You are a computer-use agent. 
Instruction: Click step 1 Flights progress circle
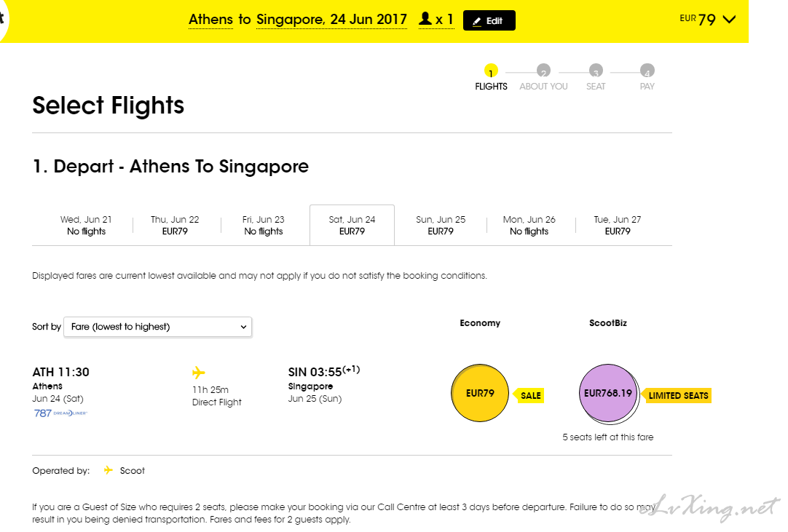click(x=491, y=71)
